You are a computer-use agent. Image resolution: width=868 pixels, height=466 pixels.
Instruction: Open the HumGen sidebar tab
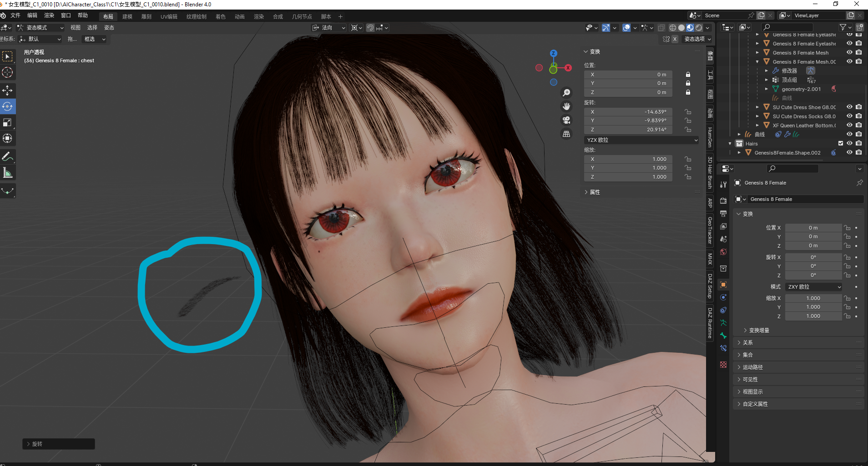pyautogui.click(x=710, y=137)
